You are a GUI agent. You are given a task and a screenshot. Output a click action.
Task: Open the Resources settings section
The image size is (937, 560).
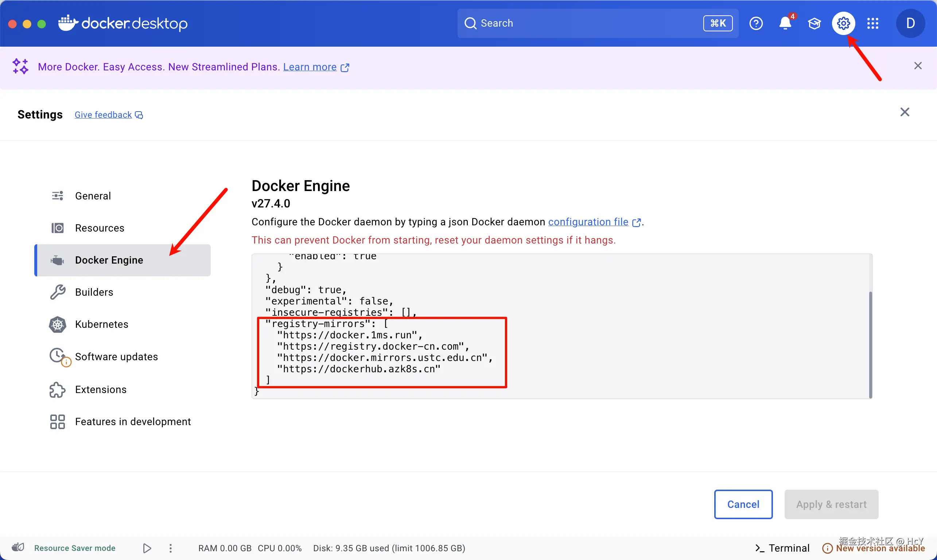click(99, 228)
